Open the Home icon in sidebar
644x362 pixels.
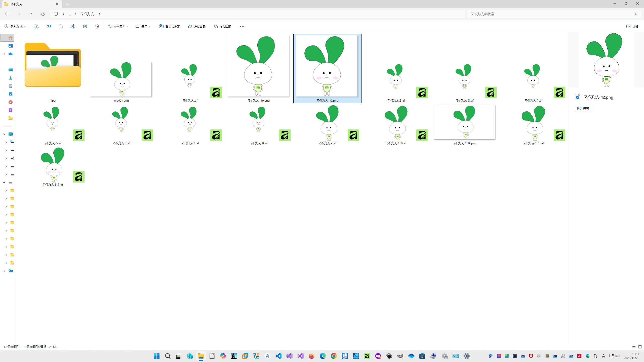pyautogui.click(x=10, y=38)
